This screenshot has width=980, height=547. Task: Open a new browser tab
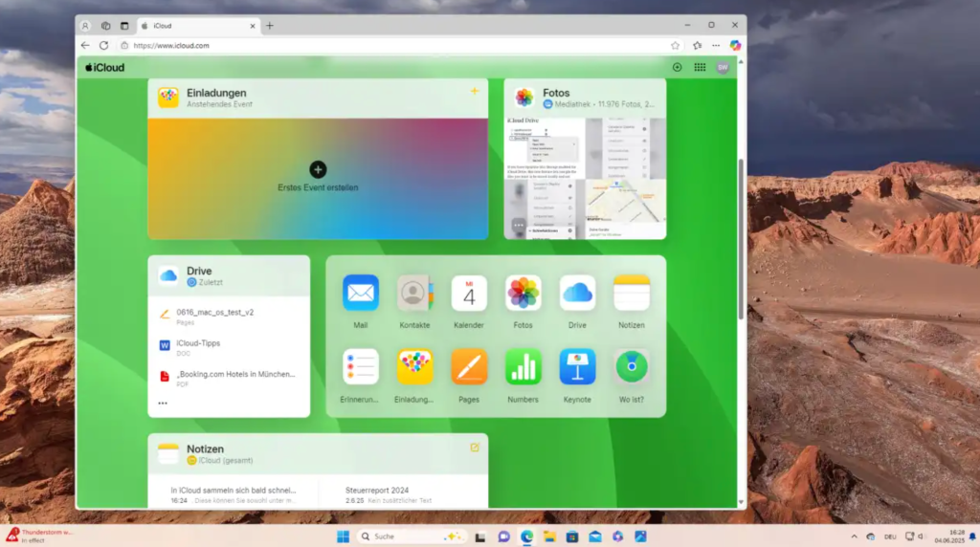pos(270,26)
